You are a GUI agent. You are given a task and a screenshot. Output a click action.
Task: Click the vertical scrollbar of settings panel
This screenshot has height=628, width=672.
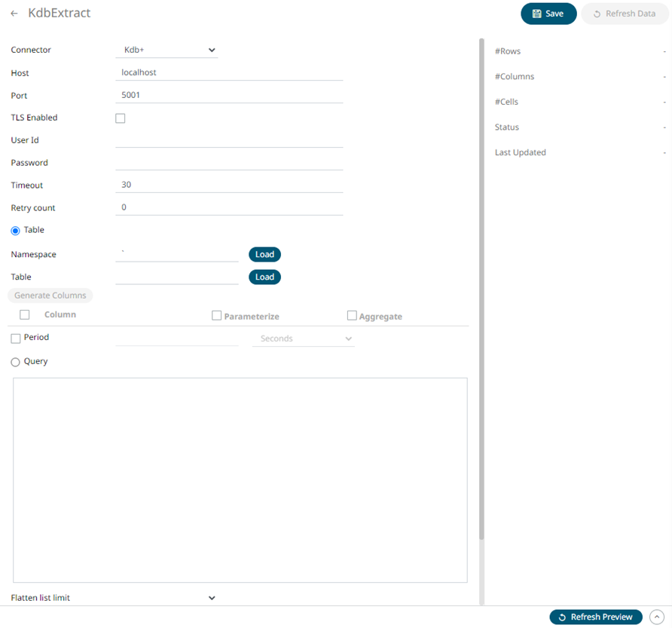pyautogui.click(x=481, y=289)
